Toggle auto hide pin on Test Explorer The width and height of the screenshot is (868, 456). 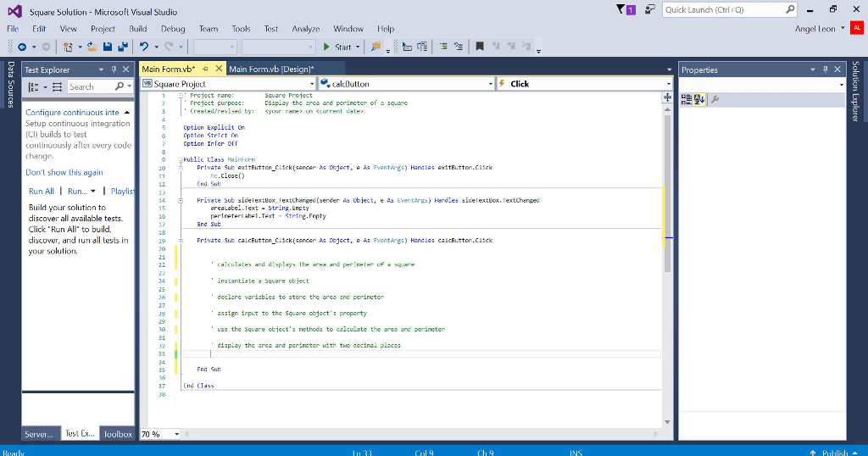(x=114, y=70)
